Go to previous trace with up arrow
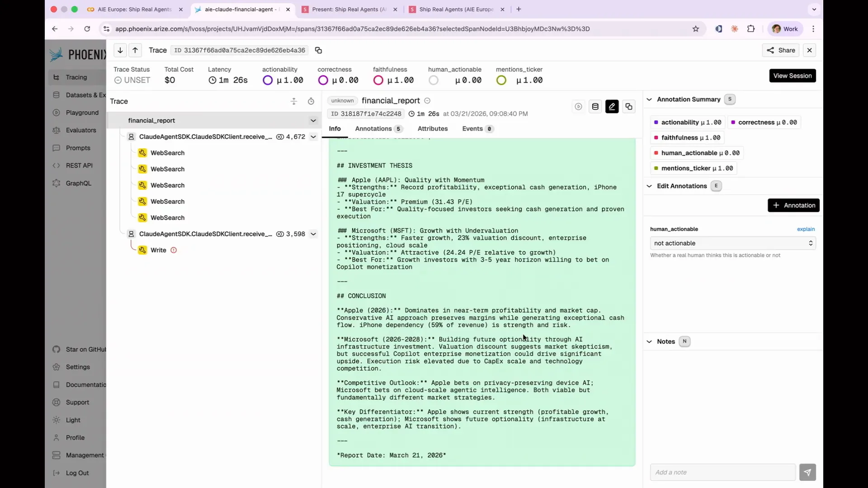The width and height of the screenshot is (868, 488). 135,50
